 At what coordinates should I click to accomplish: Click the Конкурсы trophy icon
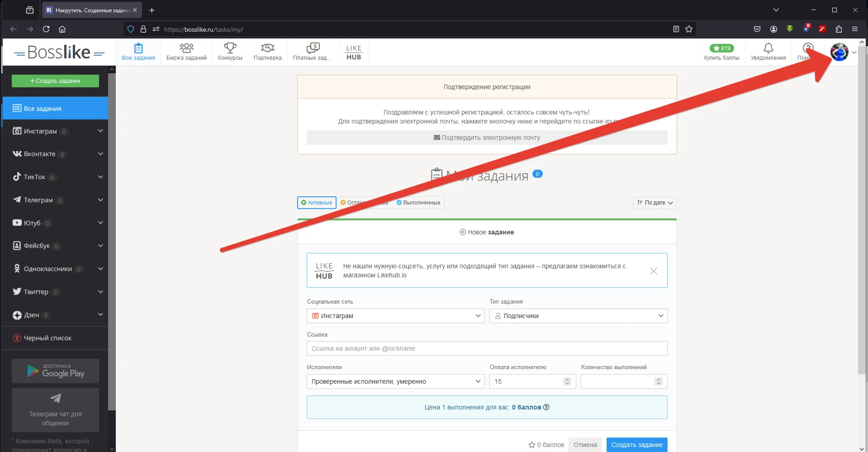[x=230, y=48]
